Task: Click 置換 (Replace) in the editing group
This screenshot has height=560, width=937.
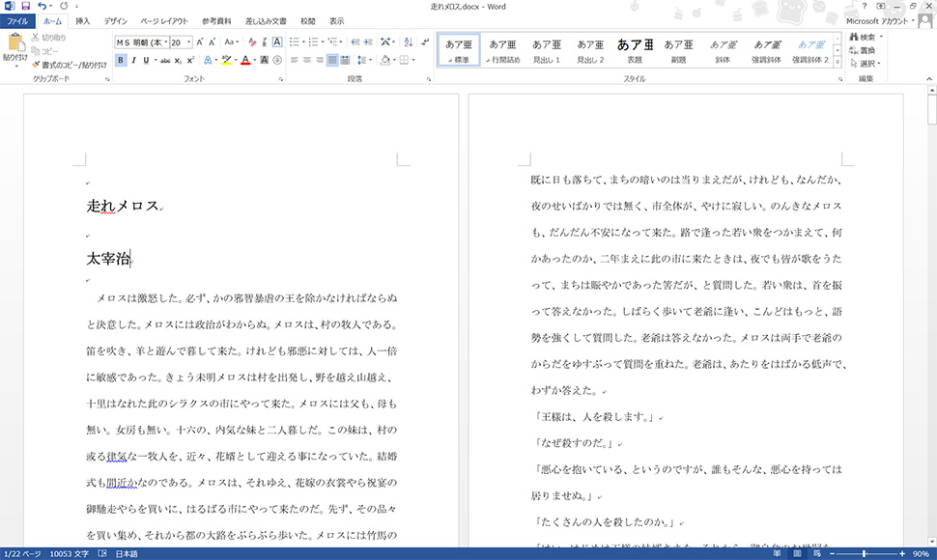Action: point(863,50)
